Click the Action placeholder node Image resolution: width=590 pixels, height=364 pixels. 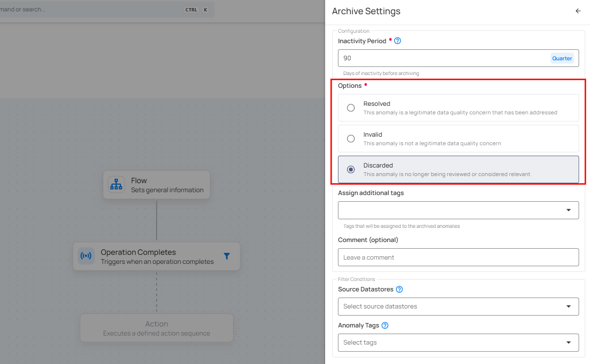click(157, 328)
